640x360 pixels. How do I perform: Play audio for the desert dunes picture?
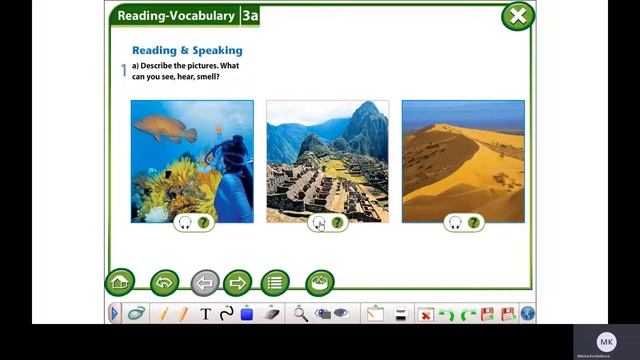tap(455, 223)
